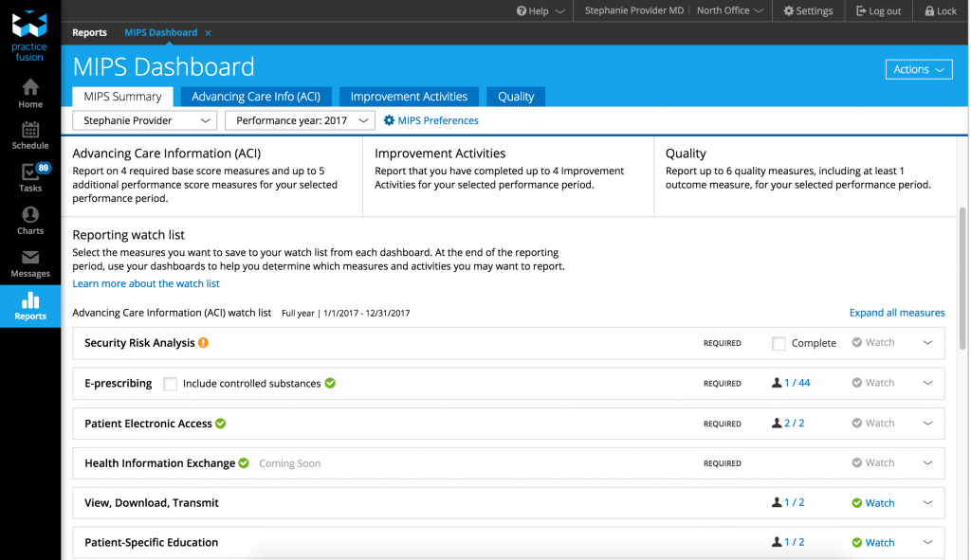Open Tasks in the sidebar
The image size is (971, 560).
pos(30,177)
